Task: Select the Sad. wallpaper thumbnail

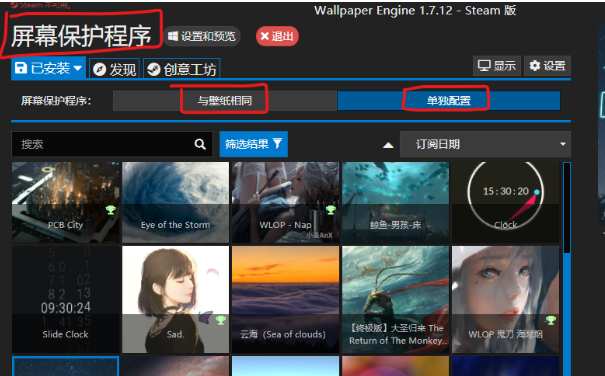Action: 176,300
